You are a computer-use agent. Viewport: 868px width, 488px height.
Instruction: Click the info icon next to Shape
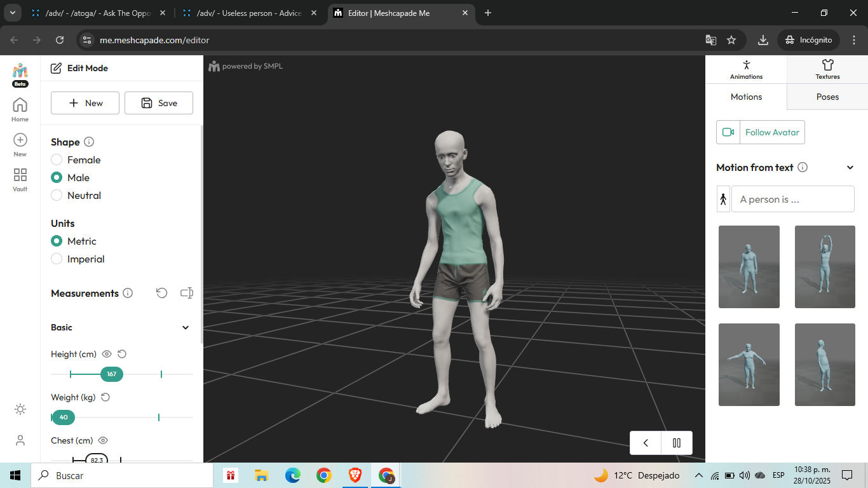(x=89, y=142)
